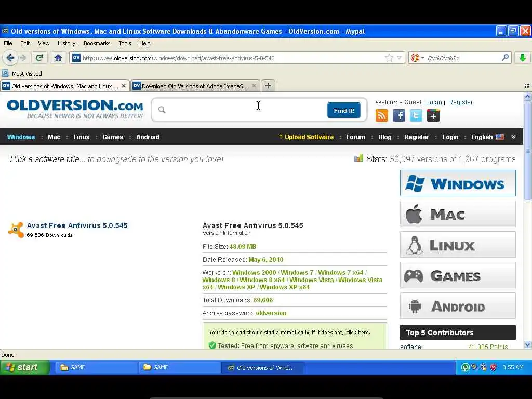Open the Bookmarks menu

tap(97, 43)
